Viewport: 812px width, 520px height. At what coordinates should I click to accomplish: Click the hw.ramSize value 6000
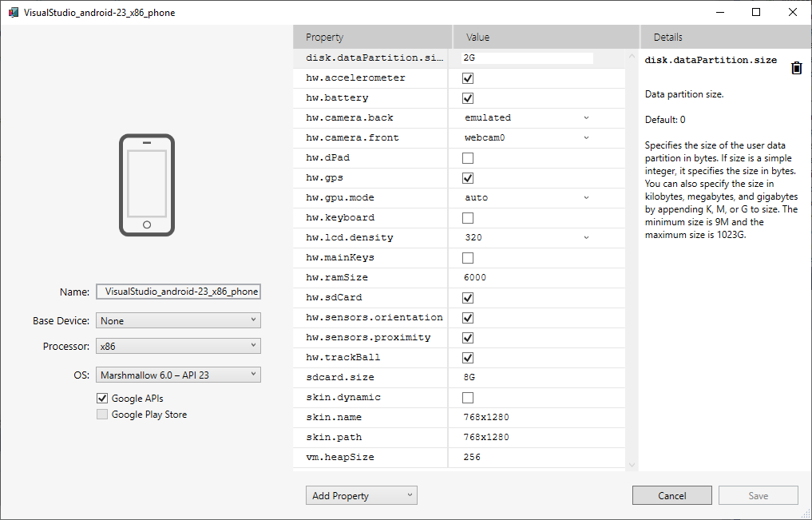(x=475, y=278)
